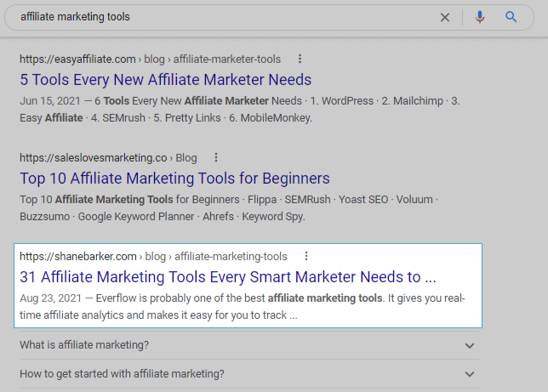
Task: Click the 'affiliate marketing tools' search box
Action: 213,17
